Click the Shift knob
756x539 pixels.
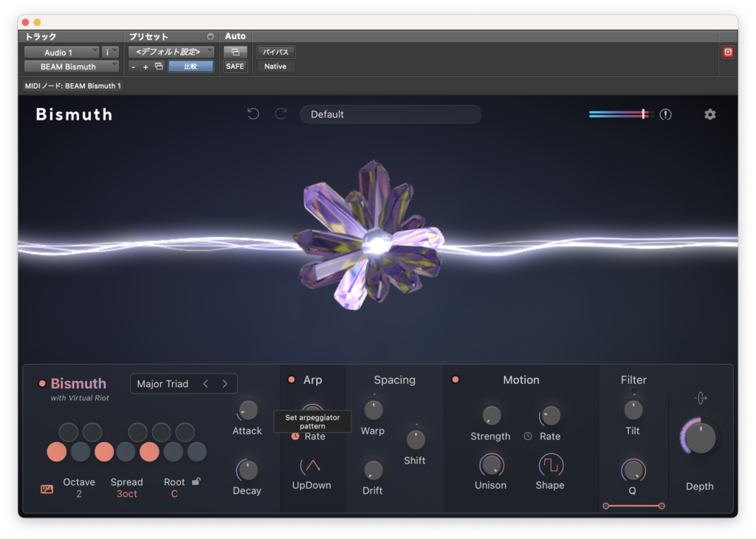pos(415,439)
